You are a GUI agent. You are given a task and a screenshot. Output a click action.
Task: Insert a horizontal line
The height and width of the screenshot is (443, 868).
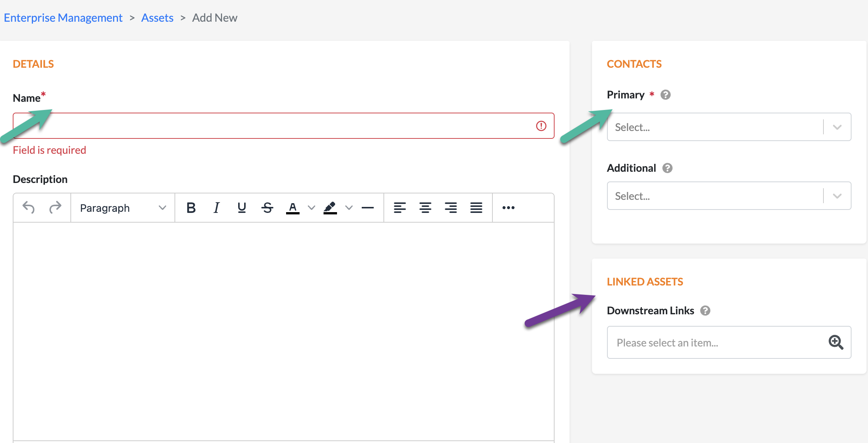pos(368,207)
